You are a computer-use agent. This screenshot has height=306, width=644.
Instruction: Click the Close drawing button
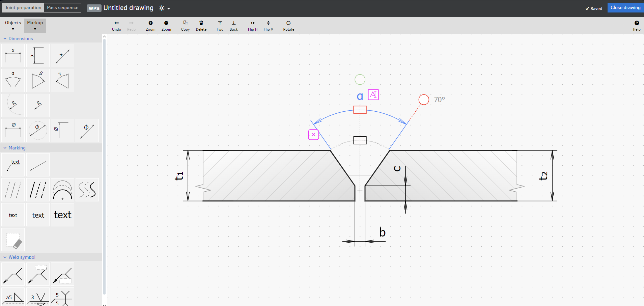[x=625, y=8]
